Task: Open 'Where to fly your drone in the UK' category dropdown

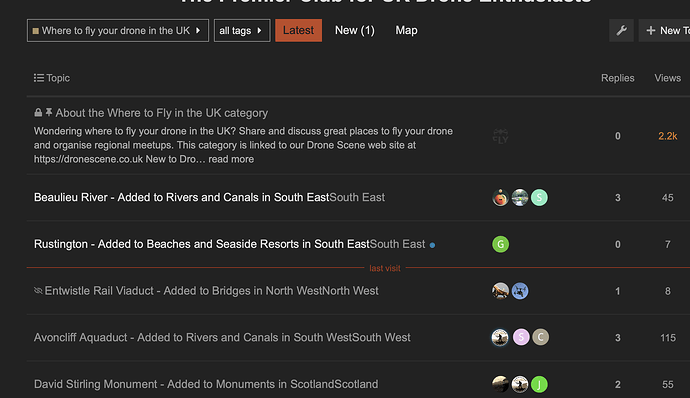Action: coord(117,30)
